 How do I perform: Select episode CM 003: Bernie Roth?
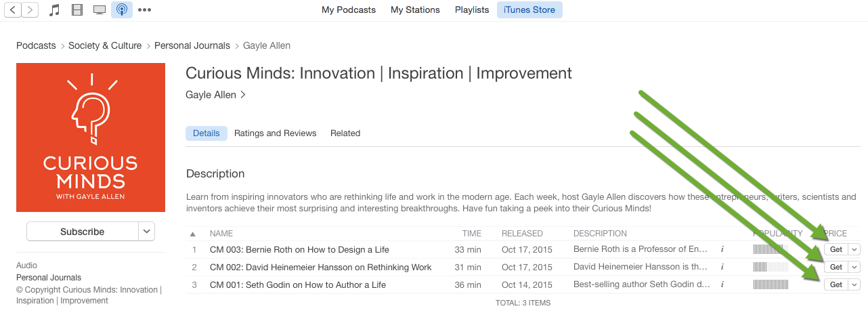click(x=298, y=249)
